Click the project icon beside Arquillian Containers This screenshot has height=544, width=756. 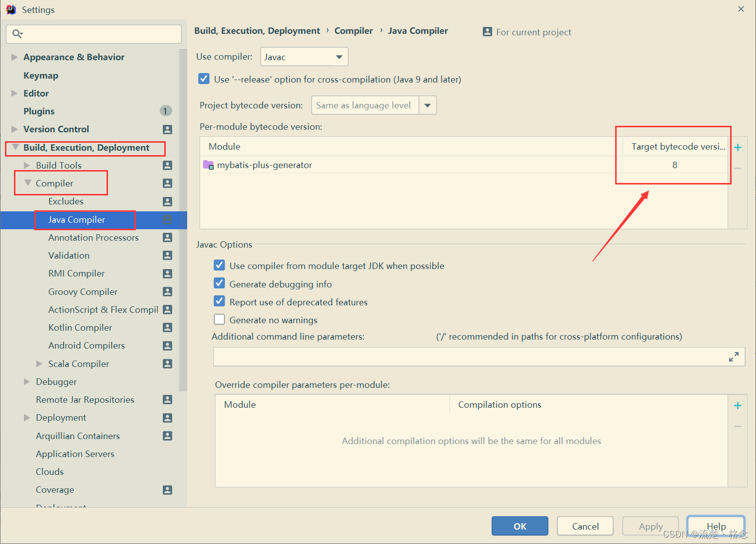tap(167, 436)
